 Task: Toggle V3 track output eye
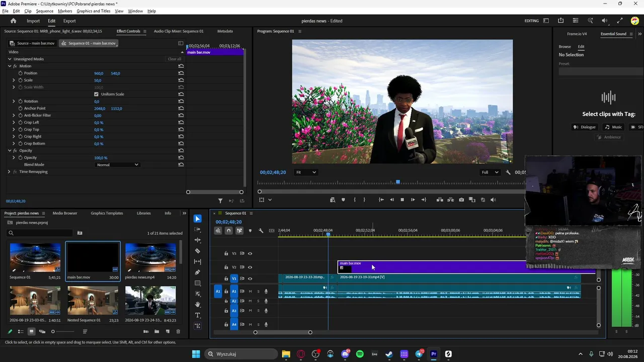pyautogui.click(x=250, y=253)
